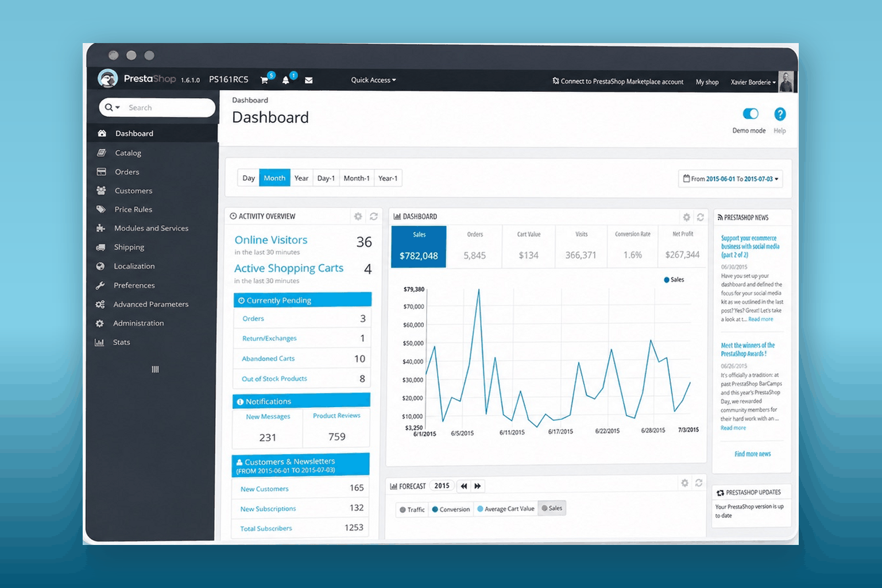Open Dashboard in the sidebar
Image resolution: width=882 pixels, height=588 pixels.
(x=152, y=133)
